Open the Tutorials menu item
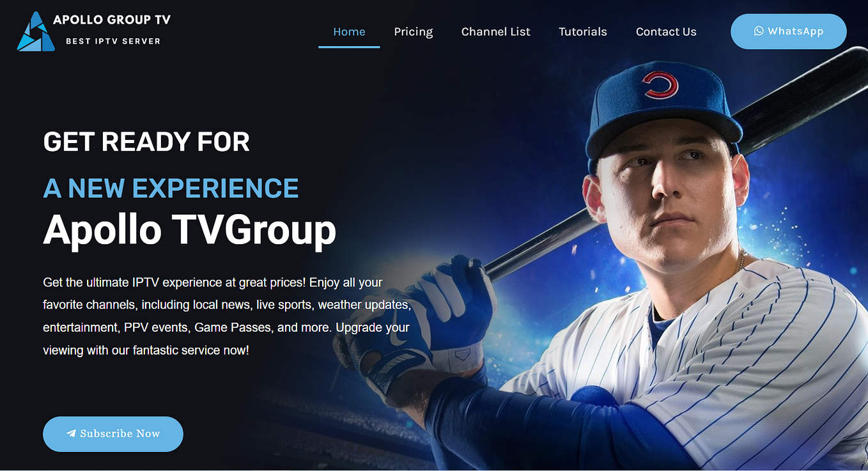The width and height of the screenshot is (868, 471). pos(583,31)
